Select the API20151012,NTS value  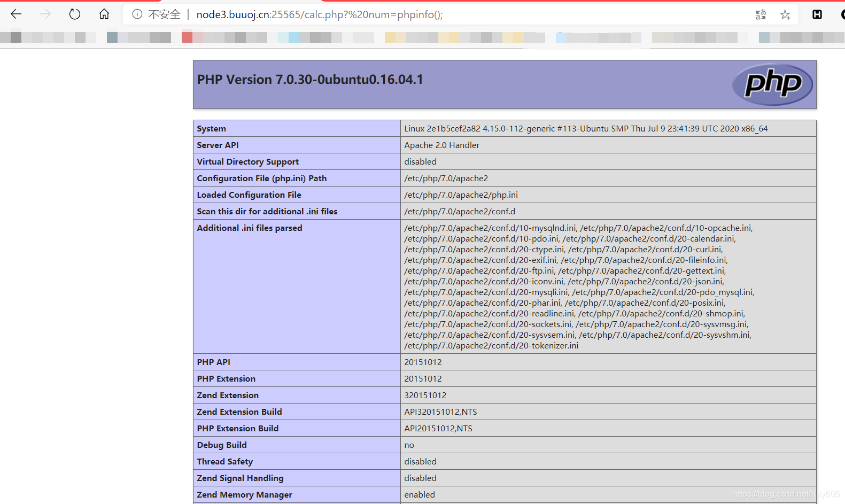point(438,429)
